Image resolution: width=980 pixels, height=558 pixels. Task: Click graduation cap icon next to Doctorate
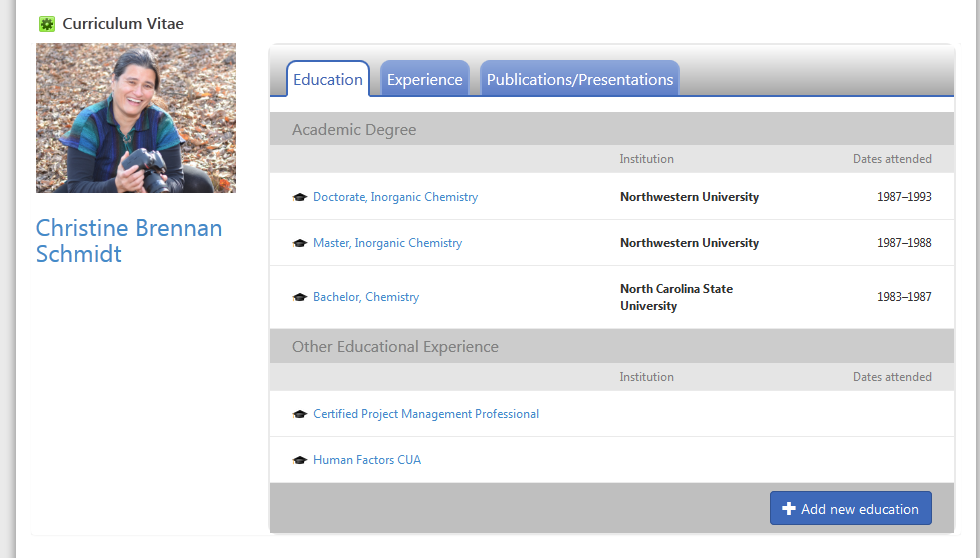tap(300, 198)
